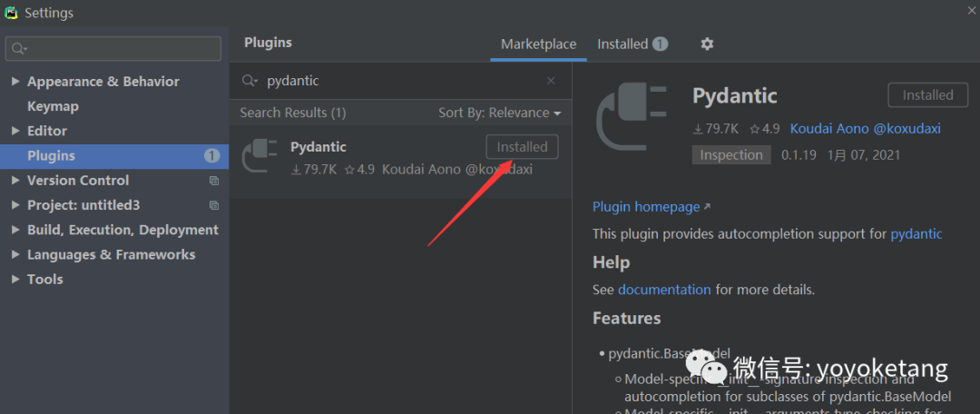Click the plugins gear settings icon
This screenshot has height=414, width=980.
(x=708, y=44)
